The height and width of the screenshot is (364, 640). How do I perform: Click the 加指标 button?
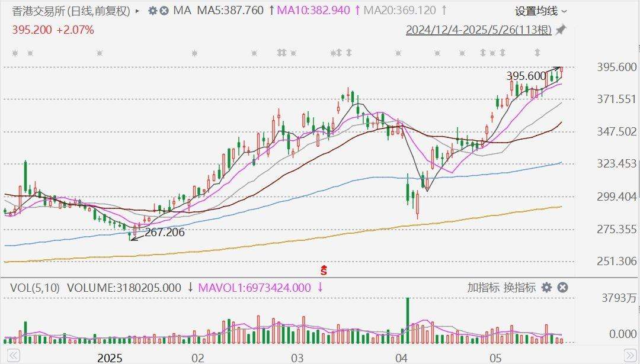[484, 288]
